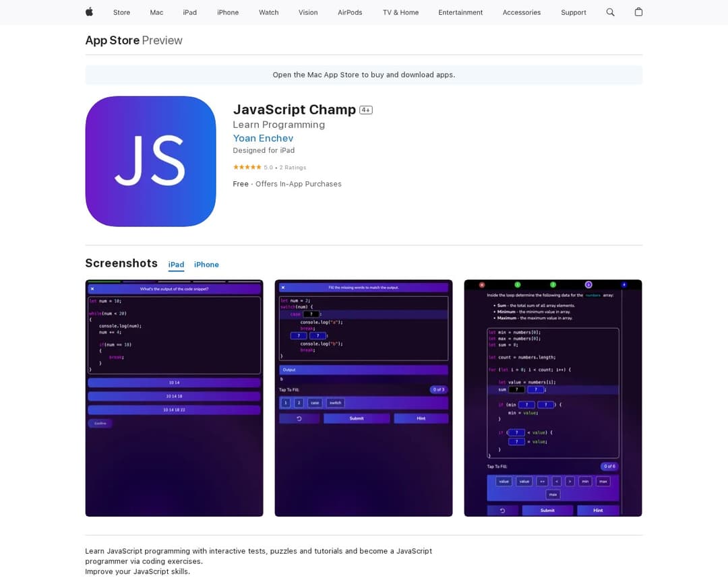The image size is (728, 582).
Task: Click the 'Learn Programming' subtitle
Action: [279, 125]
